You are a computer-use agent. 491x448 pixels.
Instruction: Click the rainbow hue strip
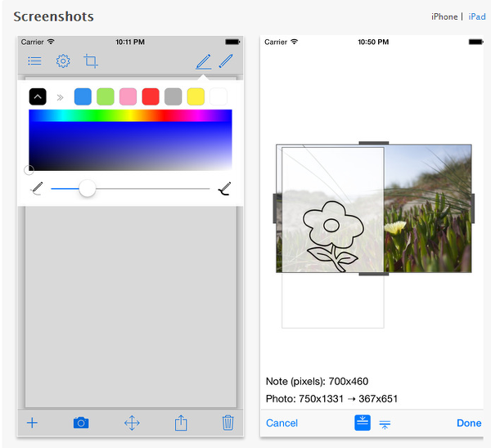point(130,115)
